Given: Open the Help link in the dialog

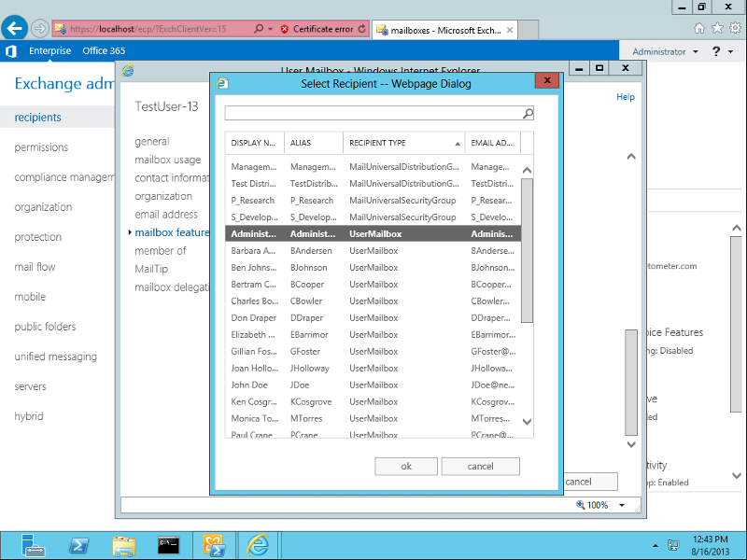Looking at the screenshot, I should click(x=625, y=96).
